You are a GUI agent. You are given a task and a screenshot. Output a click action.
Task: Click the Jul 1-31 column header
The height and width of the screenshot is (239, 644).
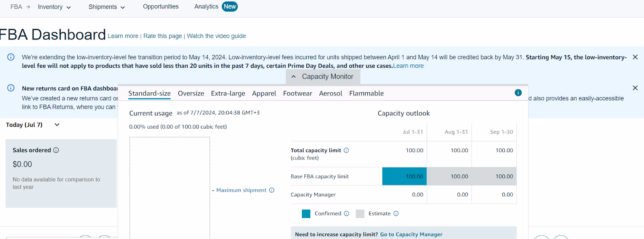(x=413, y=132)
